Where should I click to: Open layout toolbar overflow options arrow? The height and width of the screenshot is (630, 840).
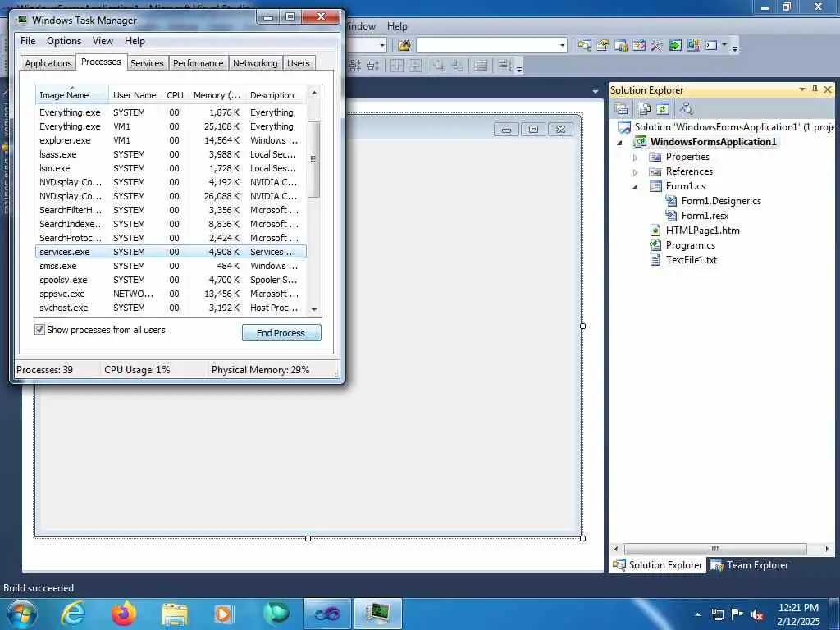[518, 68]
